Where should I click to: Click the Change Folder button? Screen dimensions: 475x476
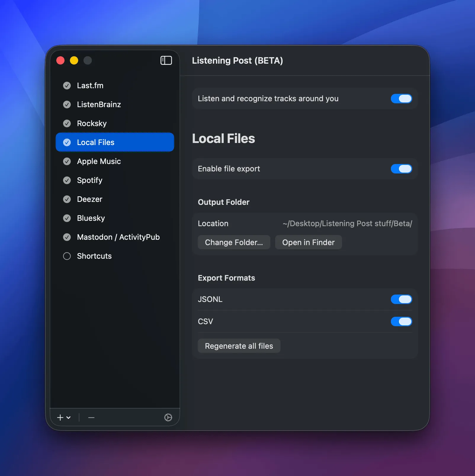point(234,242)
